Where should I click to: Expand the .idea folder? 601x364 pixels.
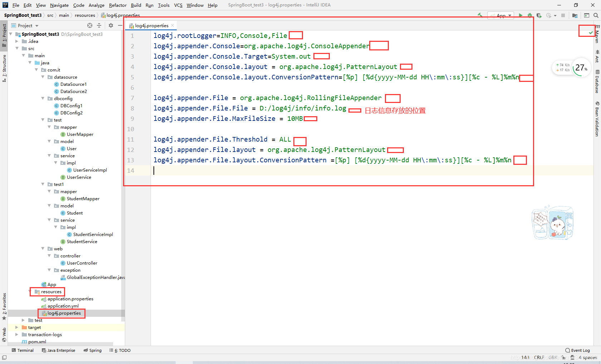[17, 41]
